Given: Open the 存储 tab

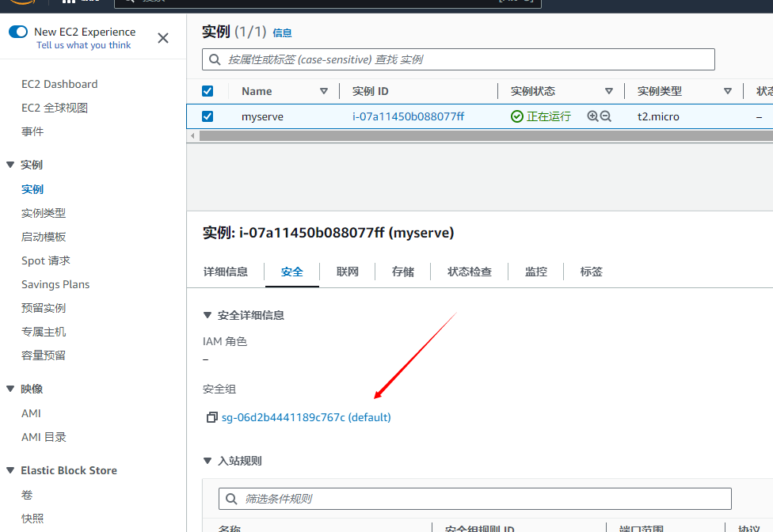Looking at the screenshot, I should [402, 272].
